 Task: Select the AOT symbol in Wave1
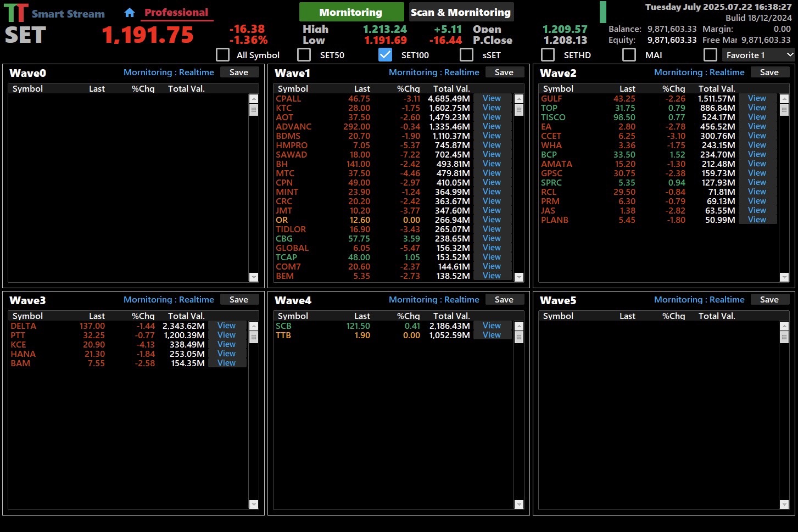pyautogui.click(x=284, y=117)
